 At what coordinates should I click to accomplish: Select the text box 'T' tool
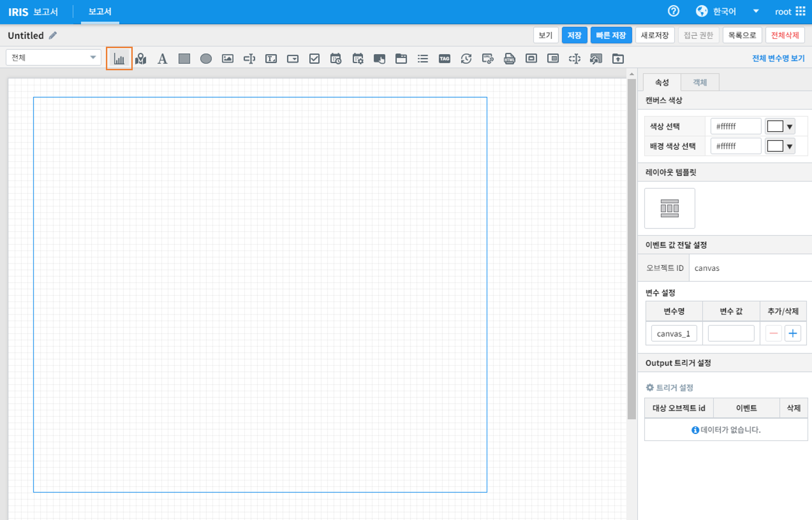coord(271,59)
